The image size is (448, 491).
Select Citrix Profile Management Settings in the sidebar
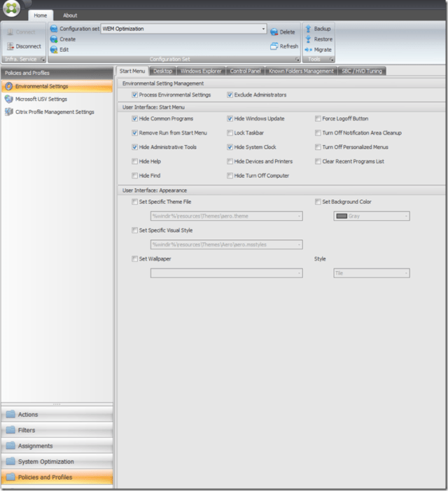coord(57,112)
